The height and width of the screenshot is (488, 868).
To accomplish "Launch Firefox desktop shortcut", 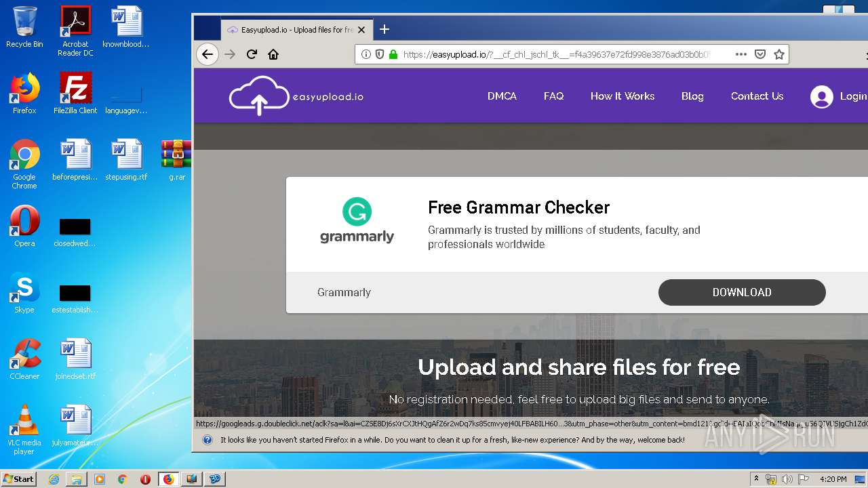I will 24,94.
